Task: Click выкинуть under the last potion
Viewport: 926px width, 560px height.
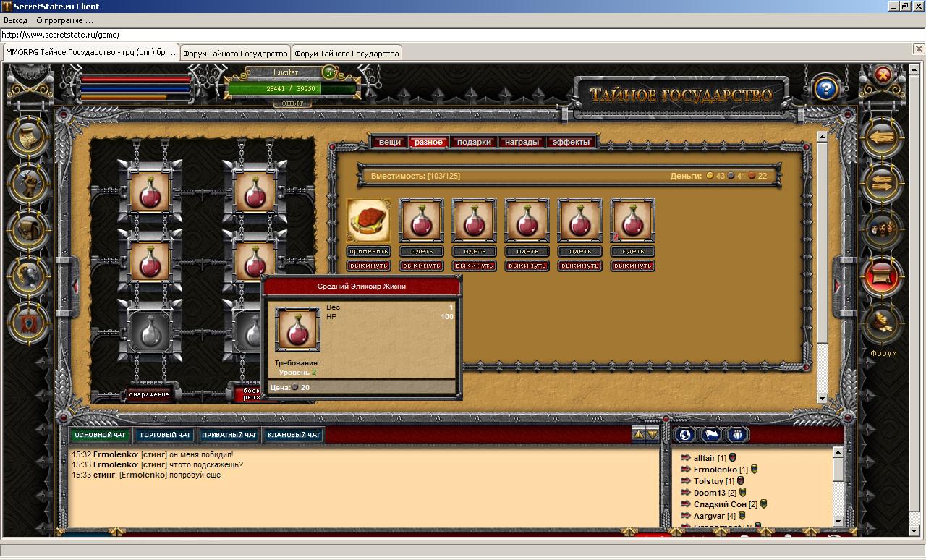Action: tap(633, 266)
